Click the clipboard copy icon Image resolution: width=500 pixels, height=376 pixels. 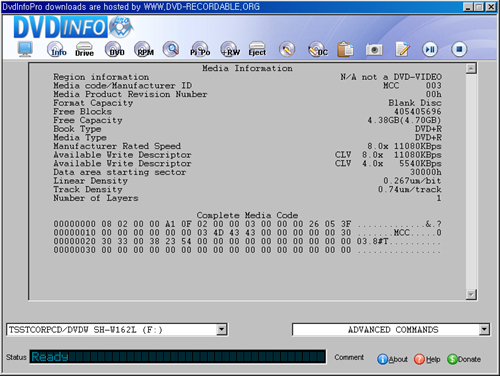click(x=345, y=49)
